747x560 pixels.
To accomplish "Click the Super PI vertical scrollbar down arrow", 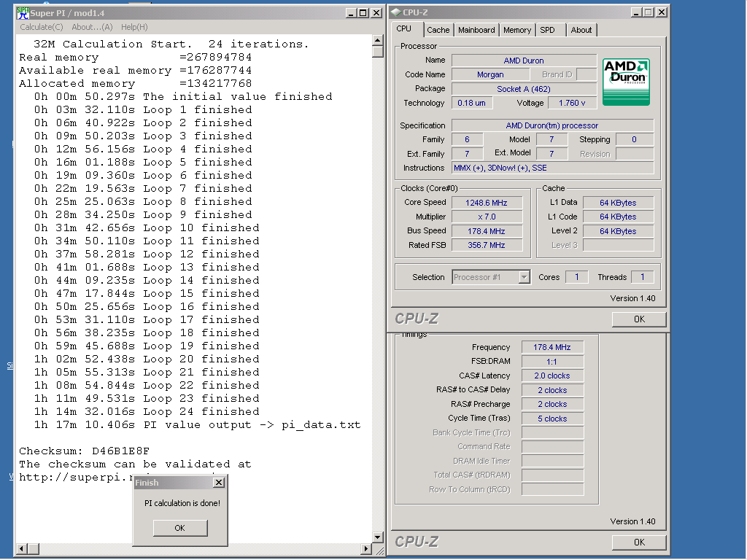I will point(377,537).
